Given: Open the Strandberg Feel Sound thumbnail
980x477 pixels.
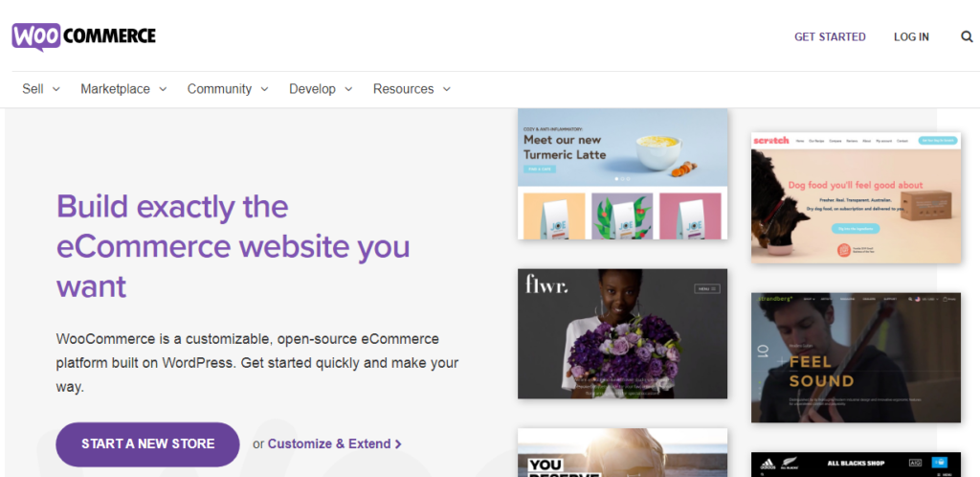Looking at the screenshot, I should (856, 357).
